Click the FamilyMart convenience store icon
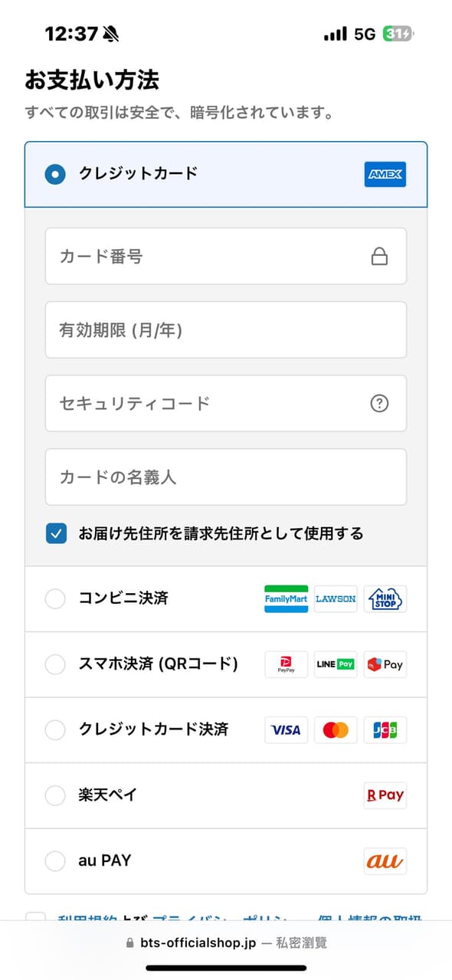The height and width of the screenshot is (980, 452). [285, 598]
